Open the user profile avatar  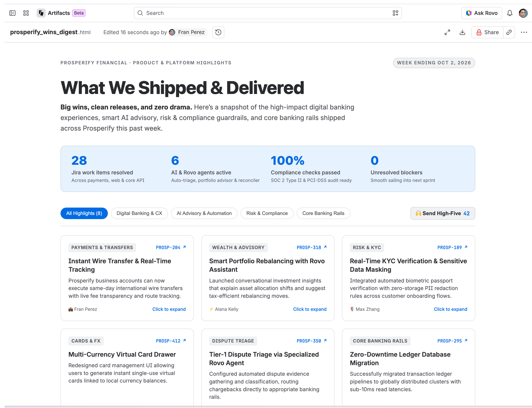pyautogui.click(x=523, y=13)
